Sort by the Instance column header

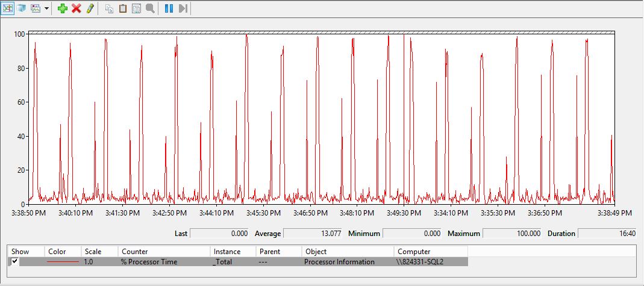(x=233, y=252)
